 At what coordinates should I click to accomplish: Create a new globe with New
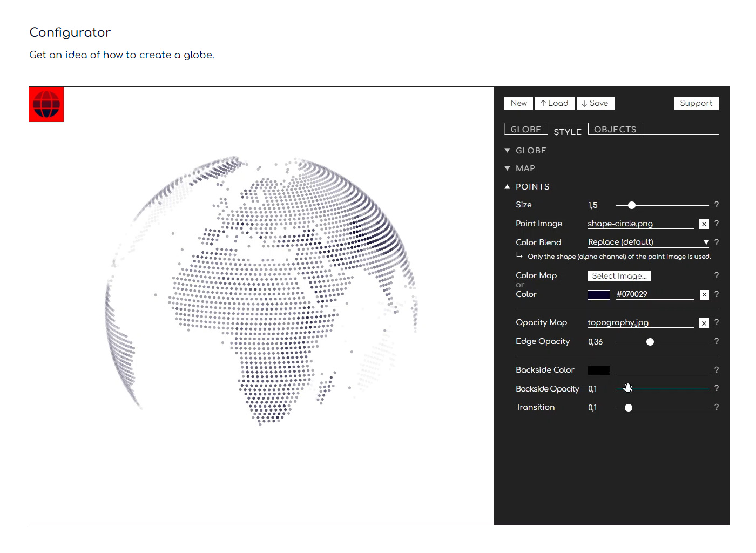click(x=518, y=103)
